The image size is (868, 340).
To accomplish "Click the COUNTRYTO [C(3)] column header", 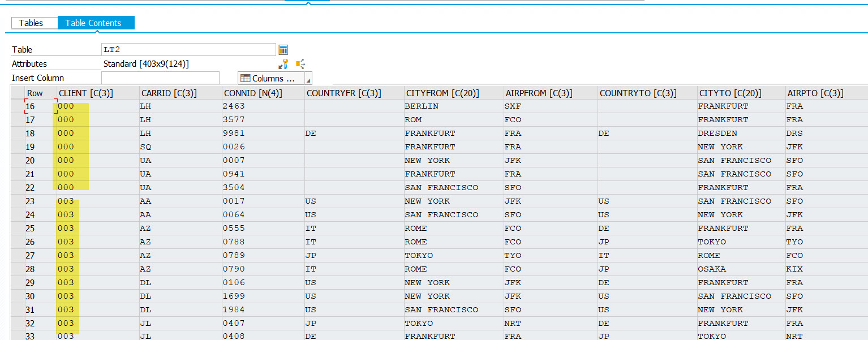I will coord(647,93).
